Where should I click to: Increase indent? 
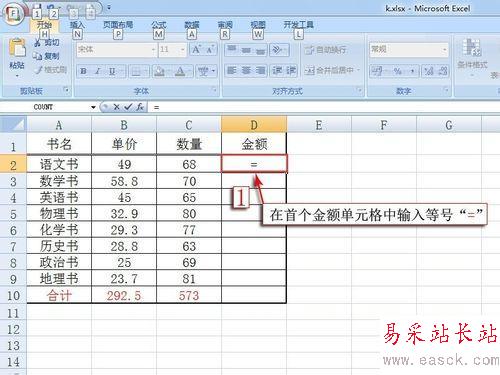click(x=291, y=71)
